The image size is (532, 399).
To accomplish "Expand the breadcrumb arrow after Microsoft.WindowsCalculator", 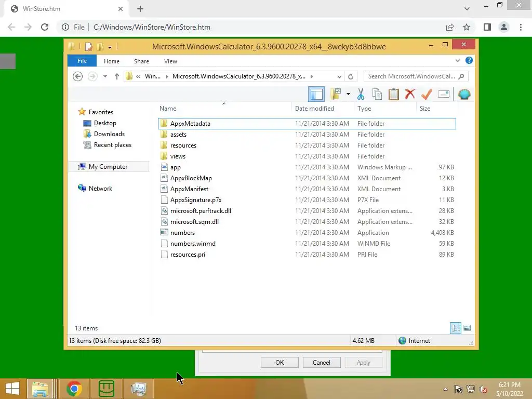I will point(312,76).
